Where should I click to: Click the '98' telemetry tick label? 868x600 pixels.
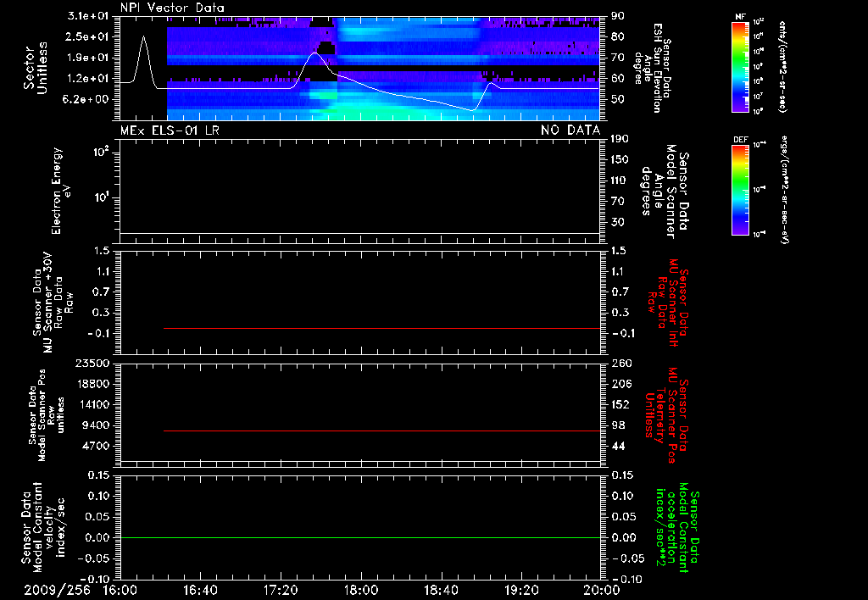(x=618, y=425)
